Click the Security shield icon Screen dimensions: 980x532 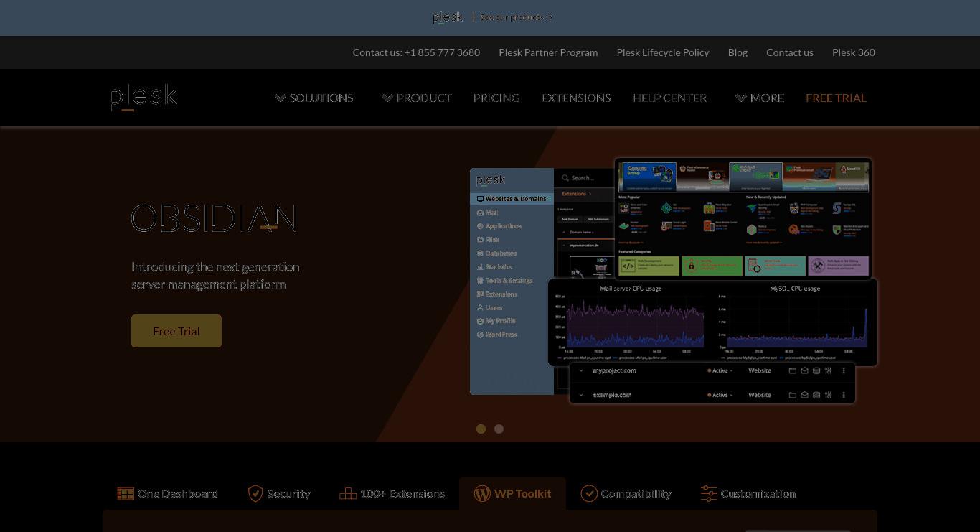click(x=255, y=493)
